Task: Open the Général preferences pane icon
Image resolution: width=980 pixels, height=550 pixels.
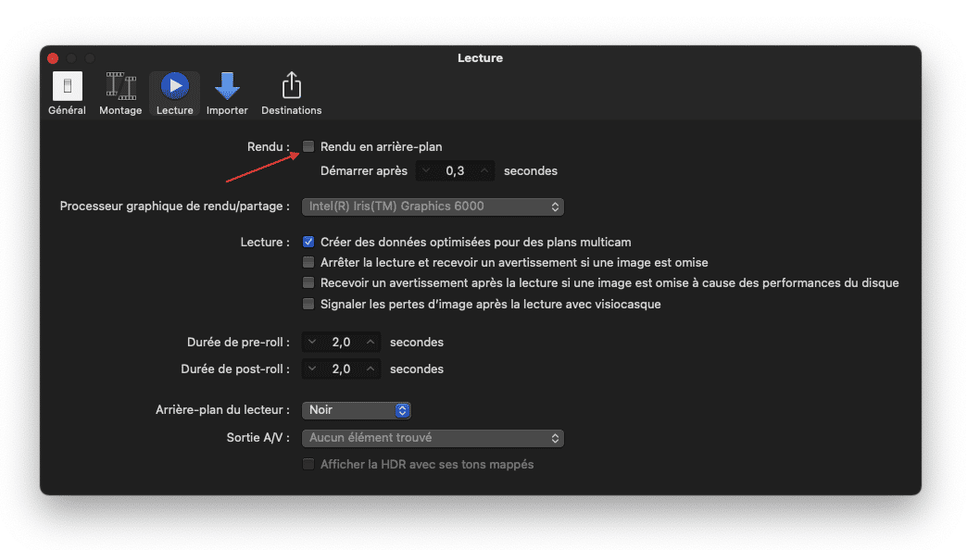Action: (67, 94)
